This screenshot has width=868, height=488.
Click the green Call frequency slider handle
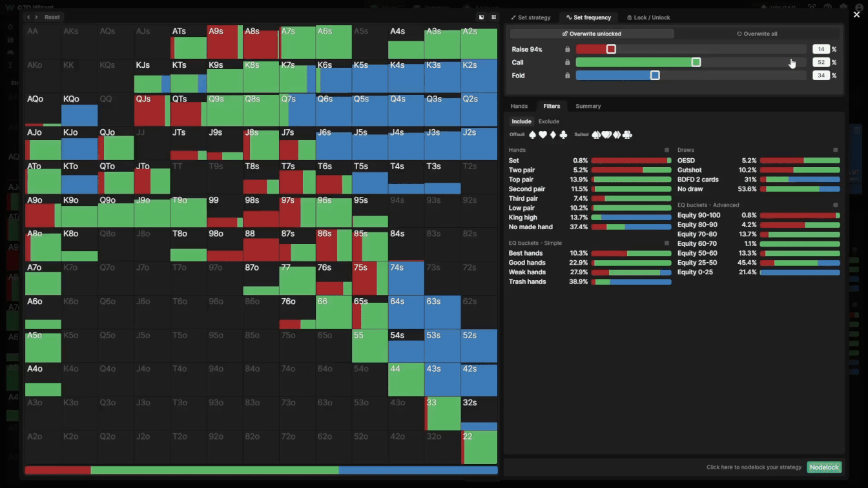696,63
